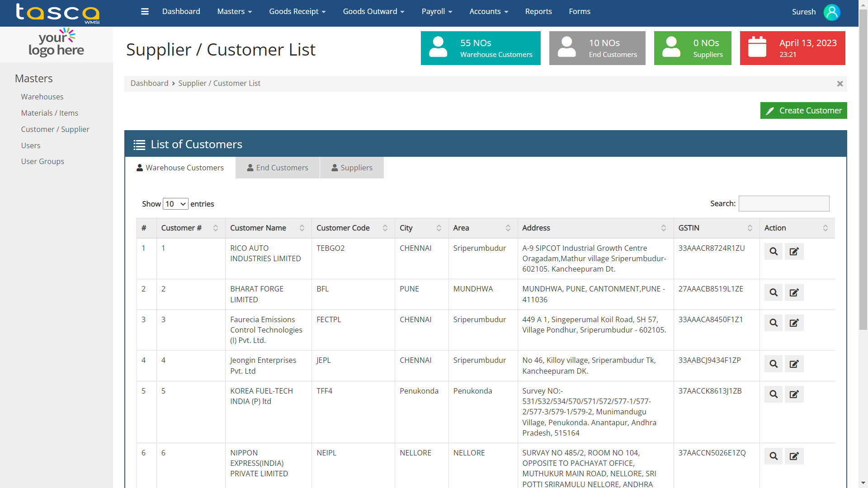
Task: Sort table by Area column
Action: pyautogui.click(x=483, y=228)
